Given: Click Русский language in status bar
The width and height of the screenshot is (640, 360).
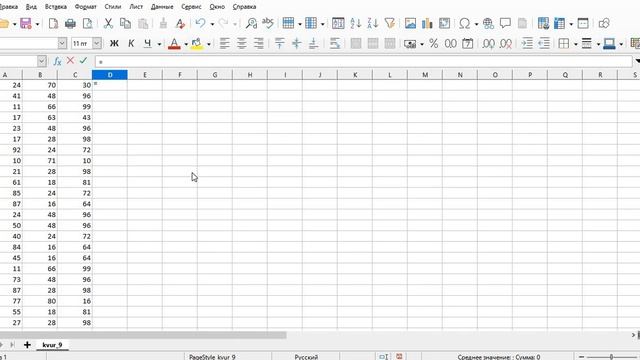Looking at the screenshot, I should (306, 357).
